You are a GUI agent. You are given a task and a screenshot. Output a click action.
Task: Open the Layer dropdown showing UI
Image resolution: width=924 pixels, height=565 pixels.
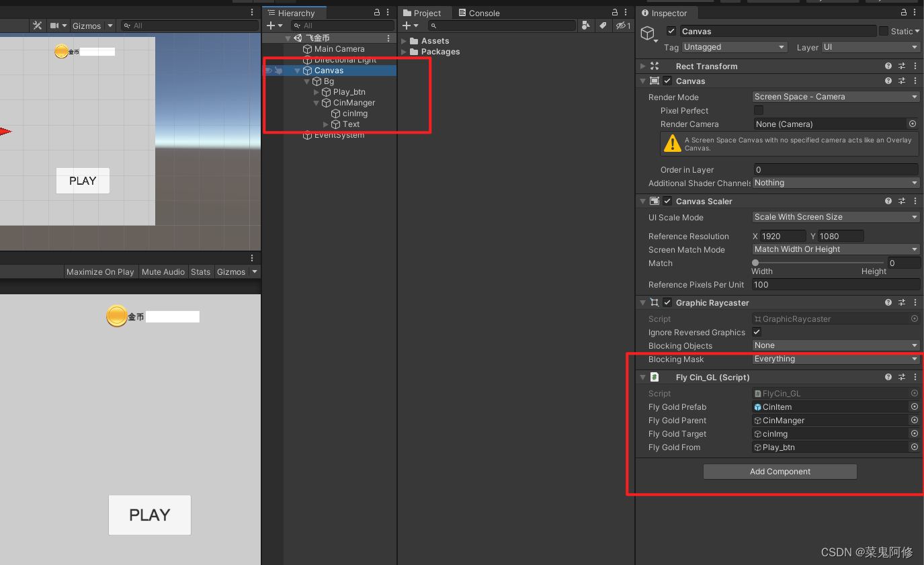[x=870, y=47]
